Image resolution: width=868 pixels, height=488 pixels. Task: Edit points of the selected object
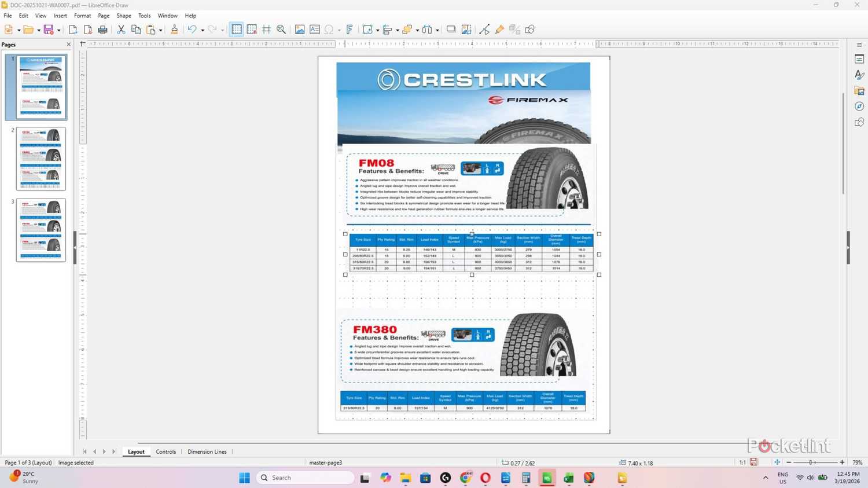tap(484, 29)
